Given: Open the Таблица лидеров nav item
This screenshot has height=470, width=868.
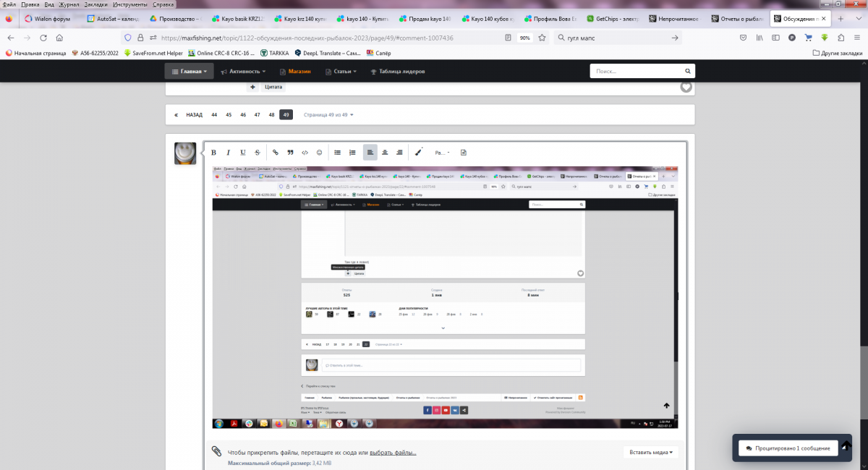Looking at the screenshot, I should pyautogui.click(x=397, y=72).
